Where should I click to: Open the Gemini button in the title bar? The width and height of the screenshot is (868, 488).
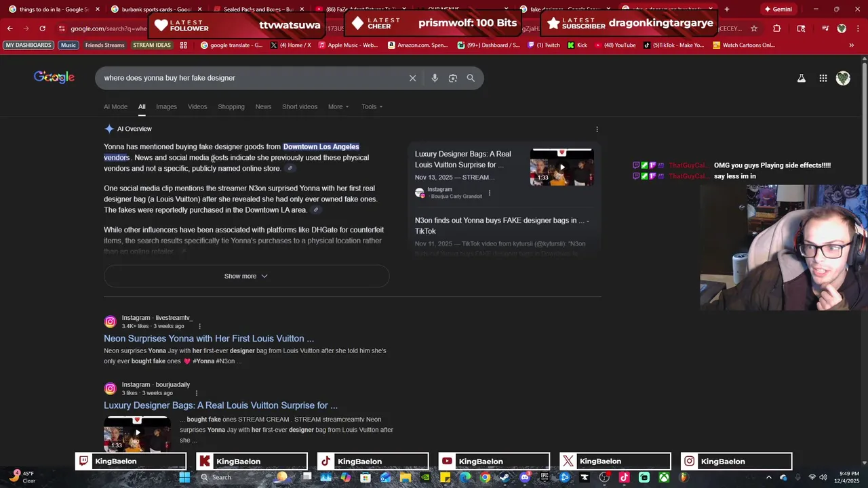click(x=777, y=9)
